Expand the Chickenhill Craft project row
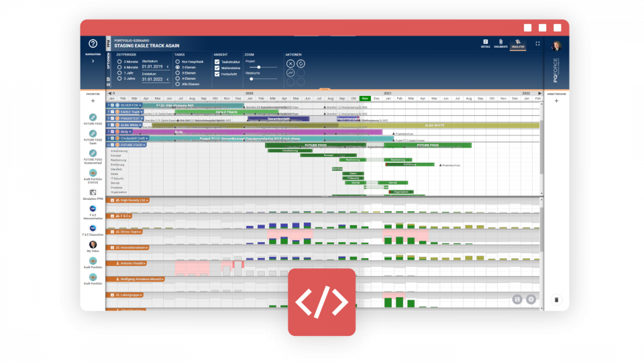The width and height of the screenshot is (644, 362). pyautogui.click(x=109, y=138)
